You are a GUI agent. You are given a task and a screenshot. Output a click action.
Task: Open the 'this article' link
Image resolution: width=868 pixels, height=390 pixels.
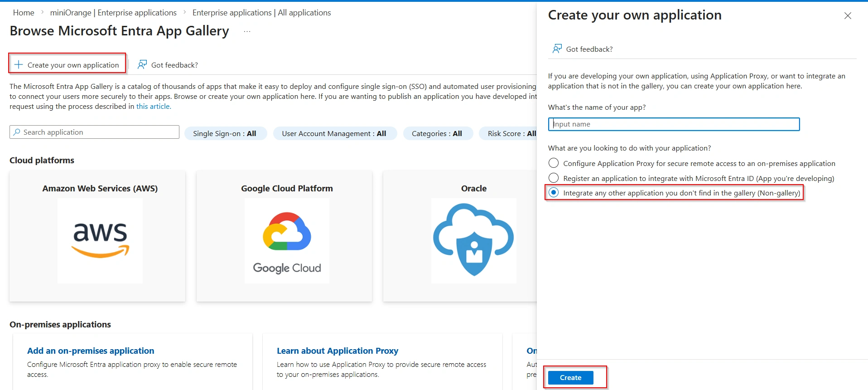click(154, 106)
